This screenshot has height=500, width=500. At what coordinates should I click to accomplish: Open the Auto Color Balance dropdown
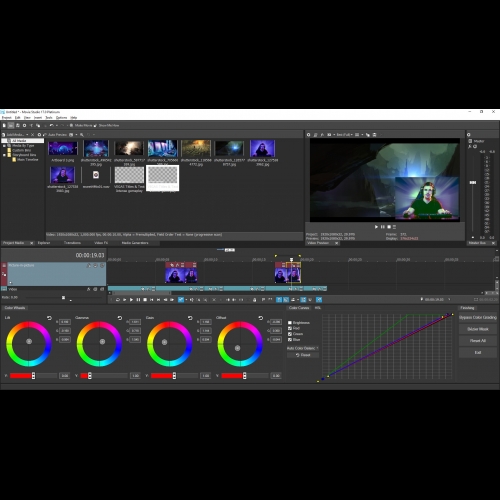(x=303, y=348)
